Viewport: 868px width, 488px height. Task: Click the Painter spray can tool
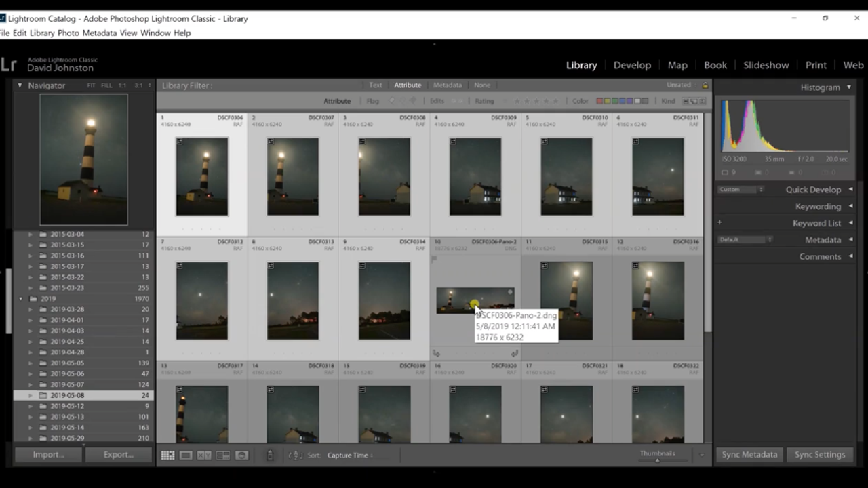tap(270, 455)
